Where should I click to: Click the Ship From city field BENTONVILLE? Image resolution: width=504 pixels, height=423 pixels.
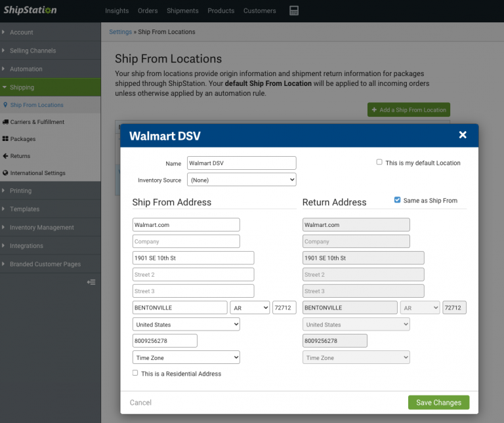click(x=180, y=308)
